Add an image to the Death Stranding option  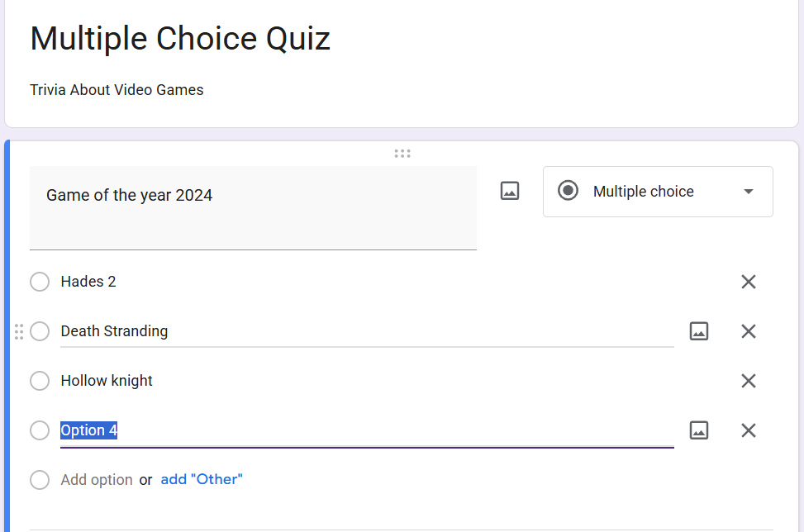698,330
